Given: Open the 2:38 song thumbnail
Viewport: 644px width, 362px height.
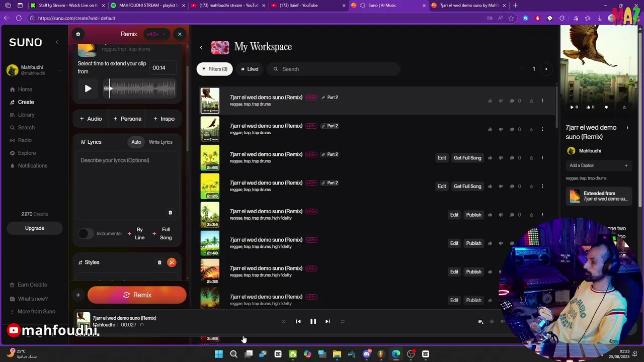Looking at the screenshot, I should [210, 271].
